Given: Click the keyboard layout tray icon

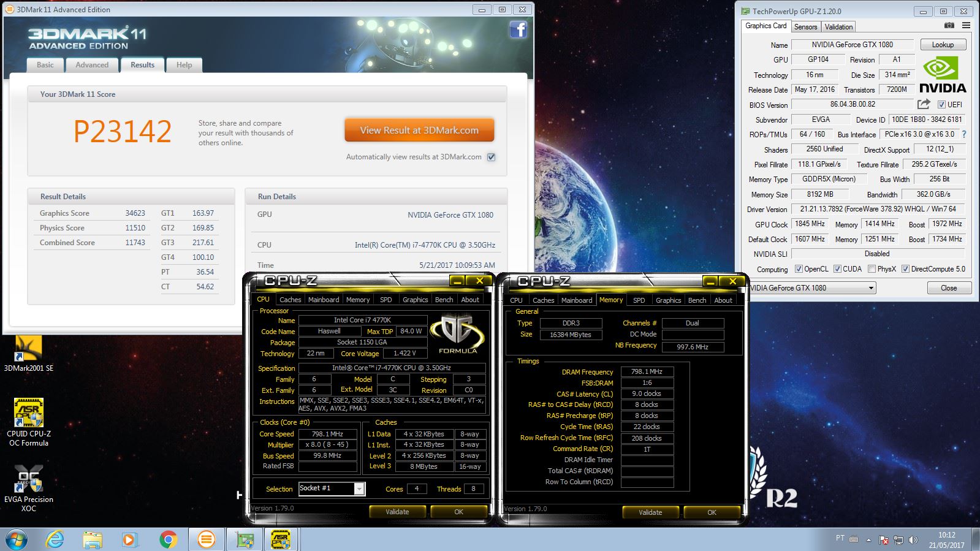Looking at the screenshot, I should (x=854, y=539).
